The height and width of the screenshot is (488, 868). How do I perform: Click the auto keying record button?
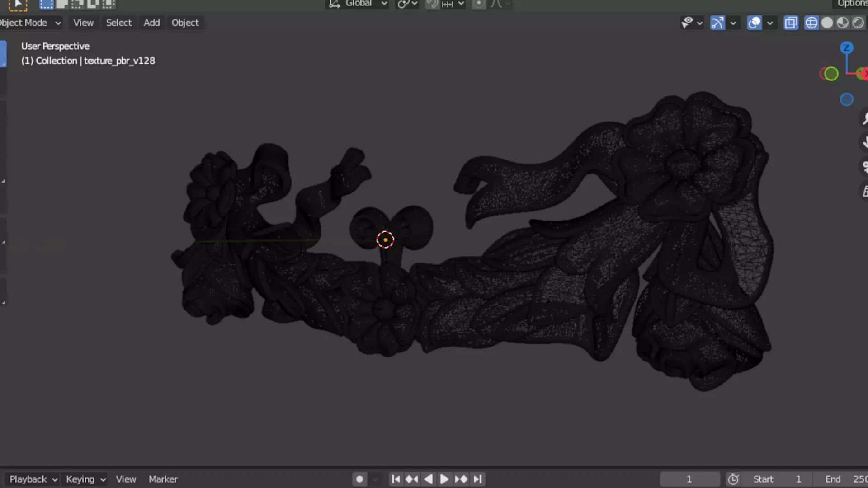[359, 479]
